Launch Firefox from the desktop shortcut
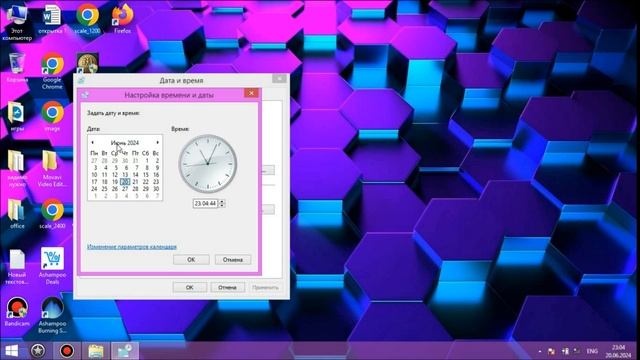 tap(122, 19)
